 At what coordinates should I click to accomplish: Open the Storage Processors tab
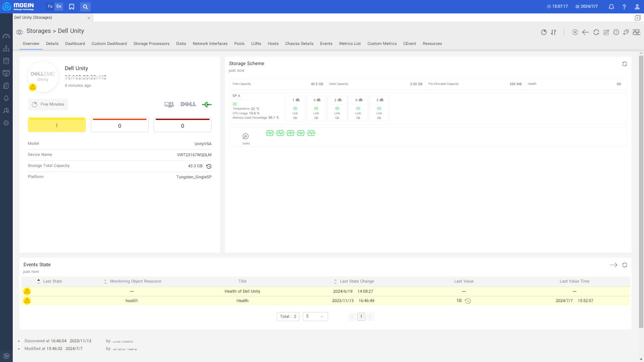(x=151, y=44)
